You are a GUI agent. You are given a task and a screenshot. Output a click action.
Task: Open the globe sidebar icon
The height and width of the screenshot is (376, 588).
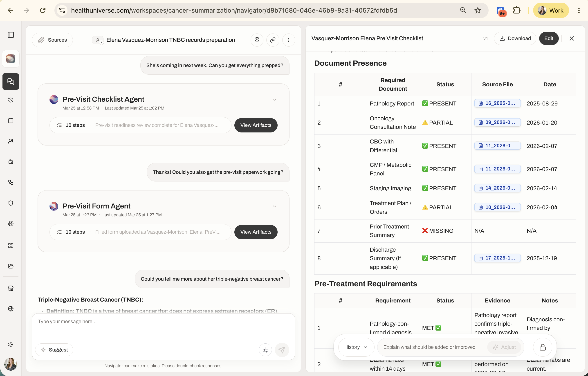(x=11, y=309)
